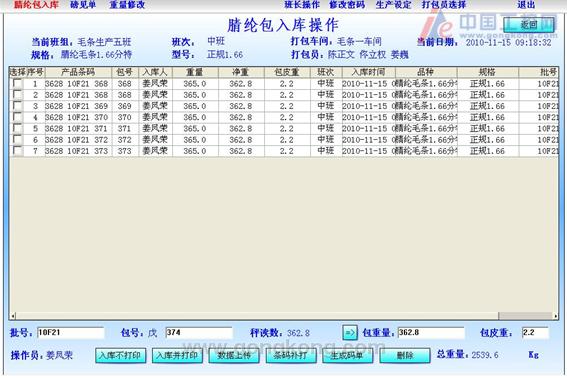Select barcode cell 3628 10F21 371

click(x=77, y=128)
